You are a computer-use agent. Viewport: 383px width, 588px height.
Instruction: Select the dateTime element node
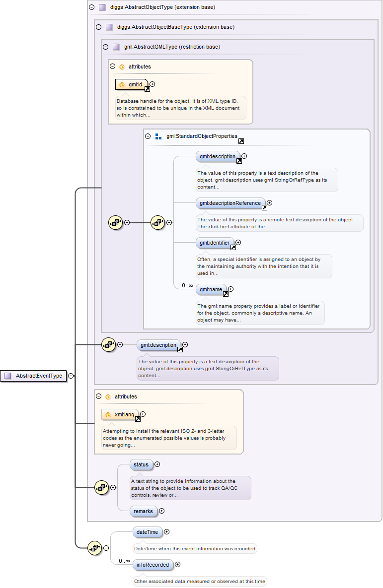[x=147, y=532]
